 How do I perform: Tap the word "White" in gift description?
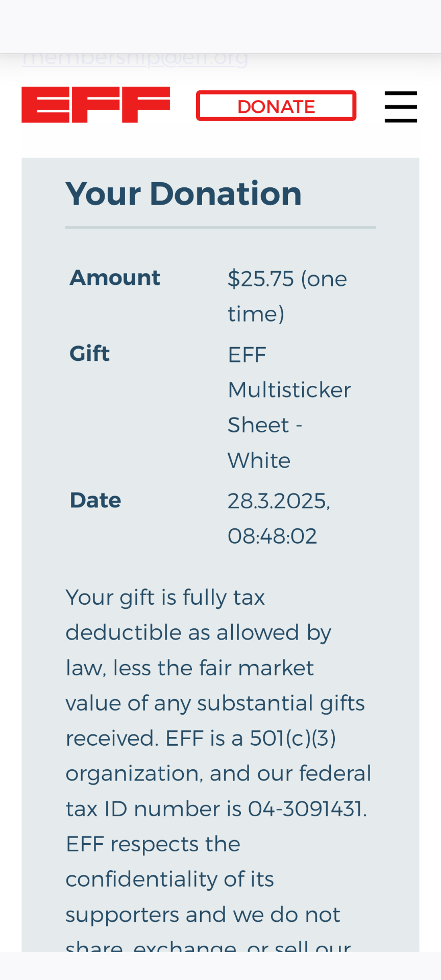pos(259,461)
